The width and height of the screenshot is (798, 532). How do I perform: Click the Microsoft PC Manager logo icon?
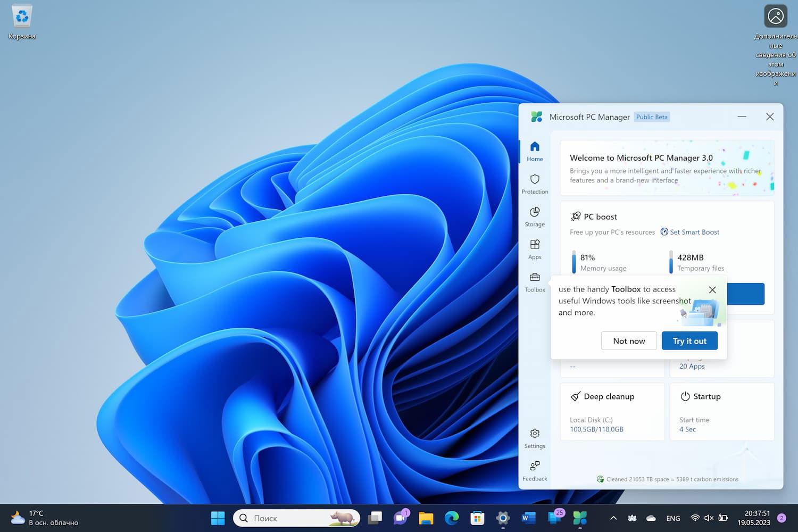coord(536,117)
